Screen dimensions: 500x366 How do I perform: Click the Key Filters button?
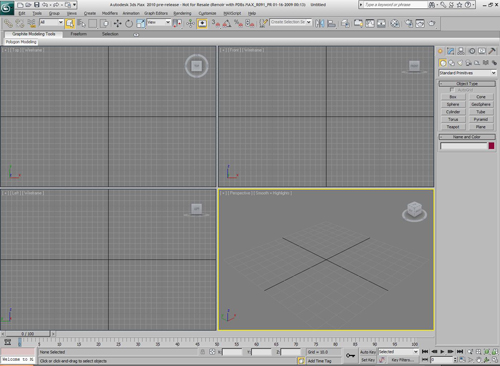point(402,360)
